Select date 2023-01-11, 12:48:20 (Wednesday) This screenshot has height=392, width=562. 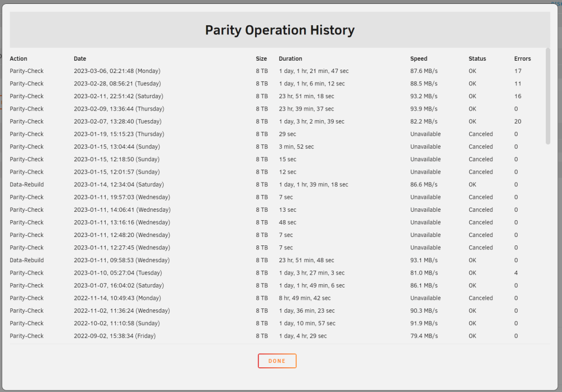pos(122,235)
